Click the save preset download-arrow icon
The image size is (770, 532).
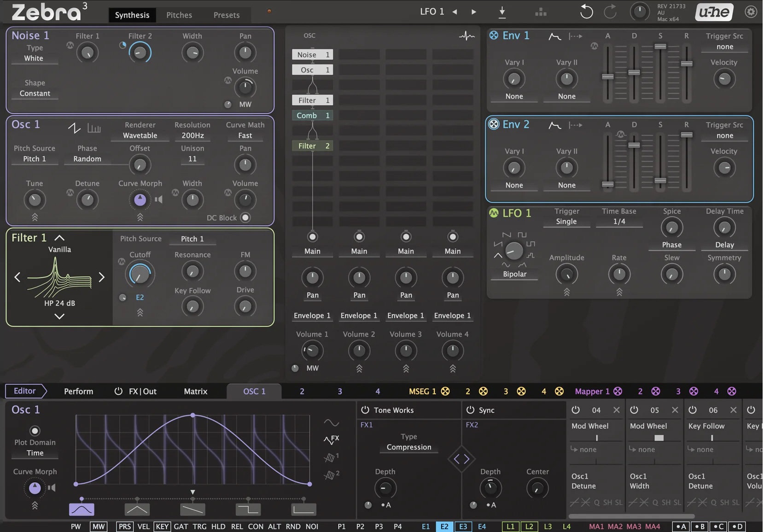coord(502,12)
